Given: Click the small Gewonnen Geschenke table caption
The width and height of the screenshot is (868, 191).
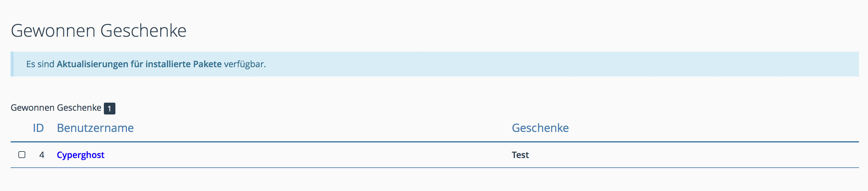Looking at the screenshot, I should [x=56, y=108].
